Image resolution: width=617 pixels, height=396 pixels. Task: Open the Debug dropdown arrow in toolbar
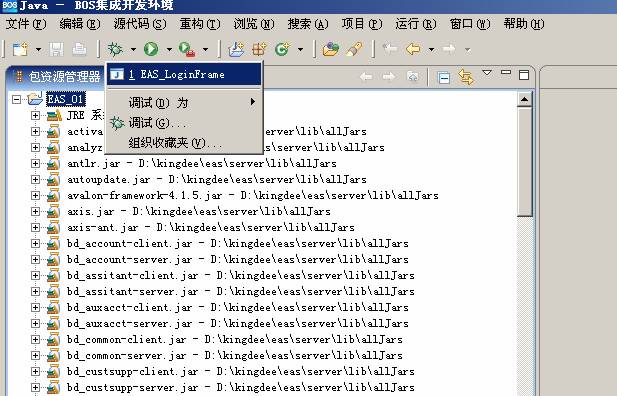pyautogui.click(x=133, y=50)
